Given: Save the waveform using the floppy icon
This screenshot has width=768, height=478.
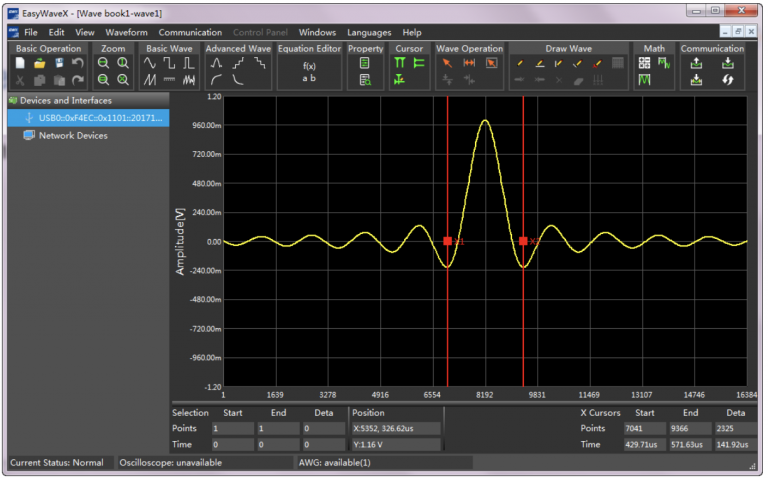Looking at the screenshot, I should (59, 63).
